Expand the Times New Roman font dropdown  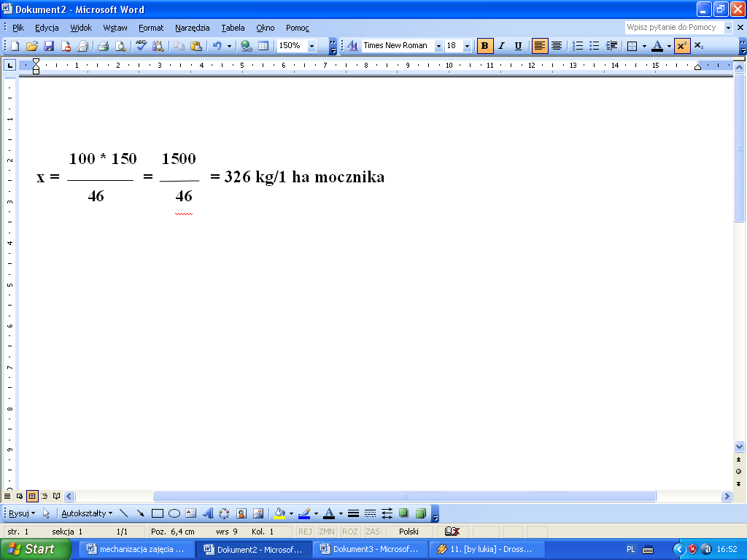[438, 46]
